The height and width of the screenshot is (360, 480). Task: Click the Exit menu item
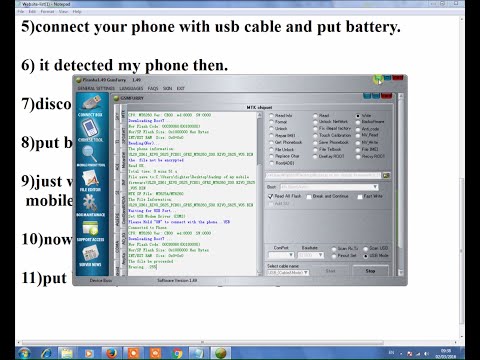point(180,88)
